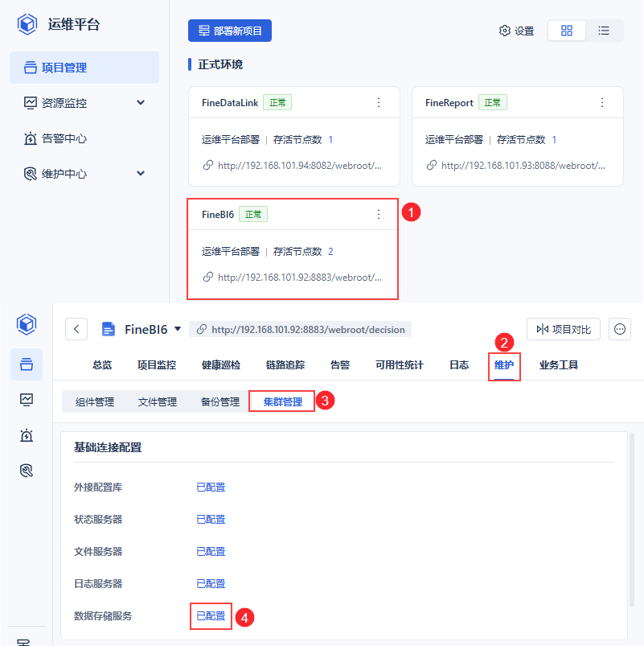Open the FineReport project card title
The width and height of the screenshot is (644, 646).
[x=449, y=103]
